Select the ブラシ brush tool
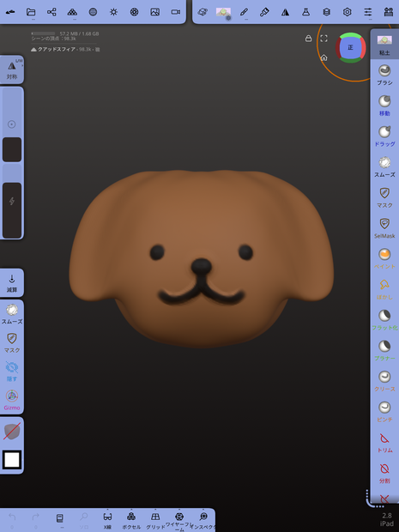This screenshot has width=399, height=532. (384, 75)
